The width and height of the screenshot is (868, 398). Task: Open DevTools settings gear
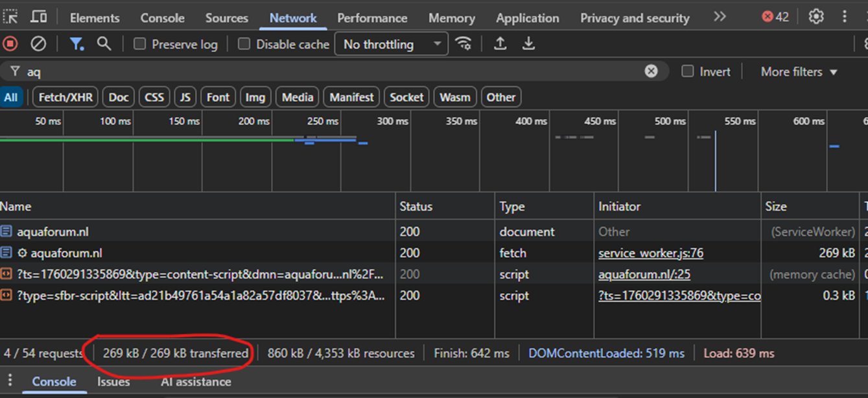815,17
